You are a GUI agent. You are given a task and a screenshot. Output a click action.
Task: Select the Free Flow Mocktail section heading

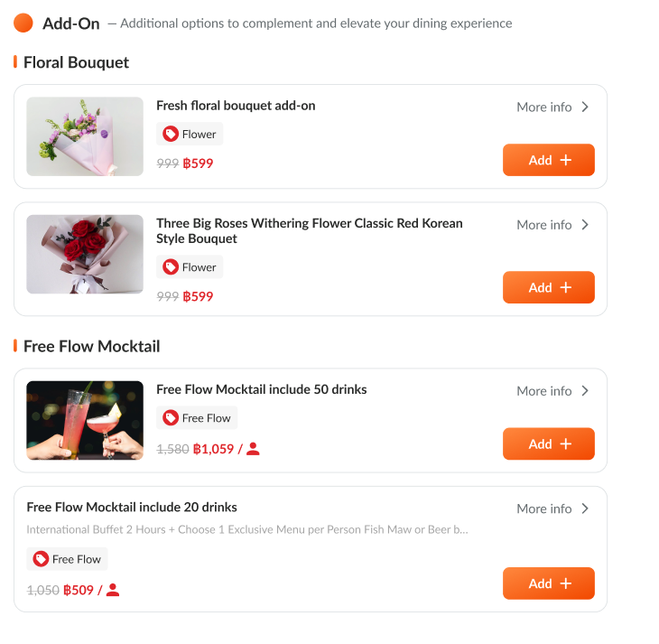(91, 346)
